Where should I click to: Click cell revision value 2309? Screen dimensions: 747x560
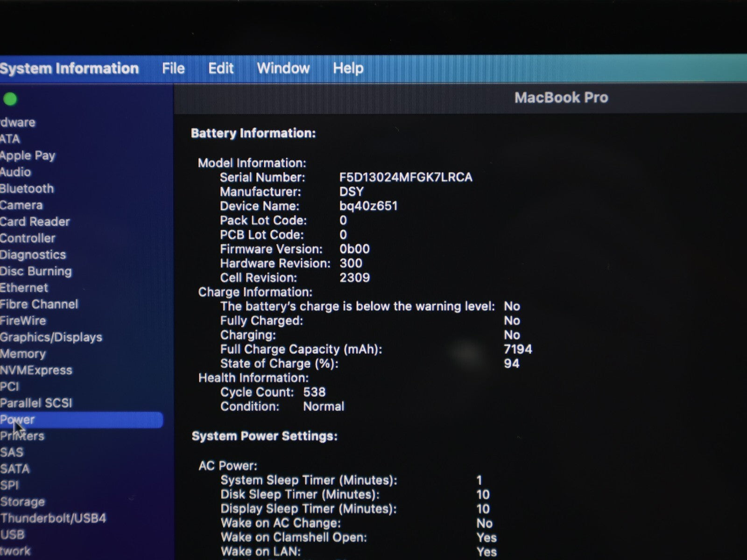(355, 278)
